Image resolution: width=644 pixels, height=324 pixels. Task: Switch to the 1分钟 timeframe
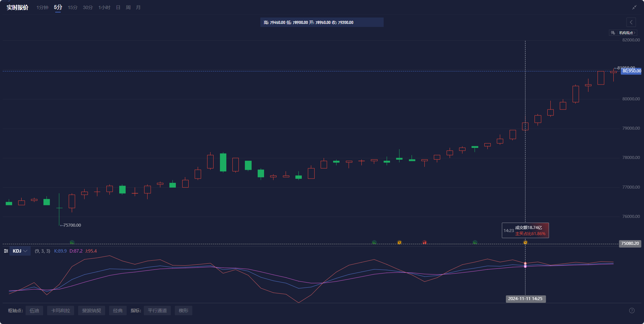click(42, 7)
